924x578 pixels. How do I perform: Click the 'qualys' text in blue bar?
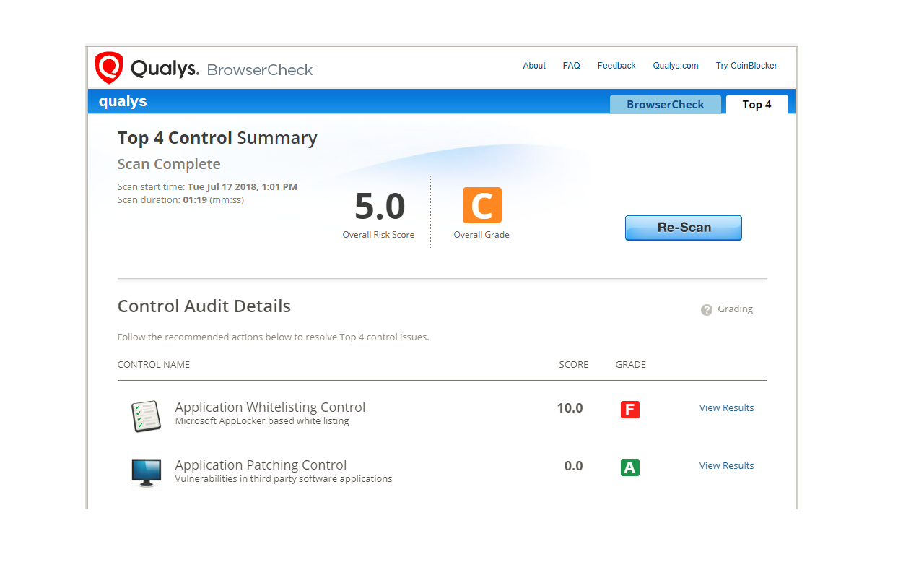[x=123, y=101]
